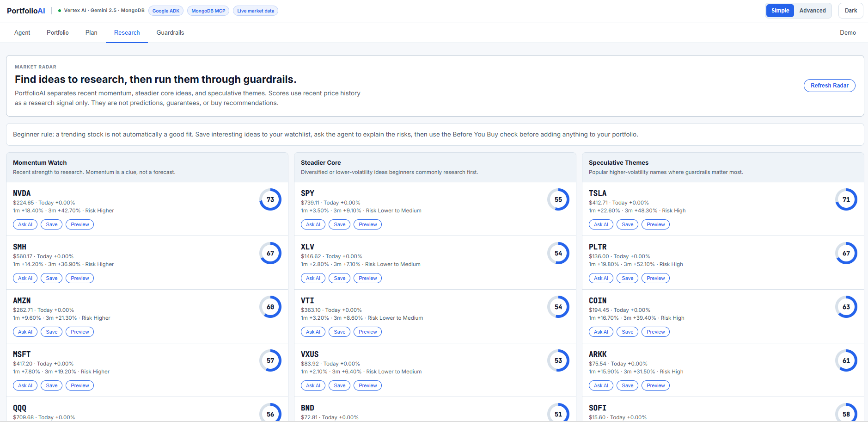Open the Guardrails tab
Viewport: 868px width, 422px height.
tap(170, 33)
